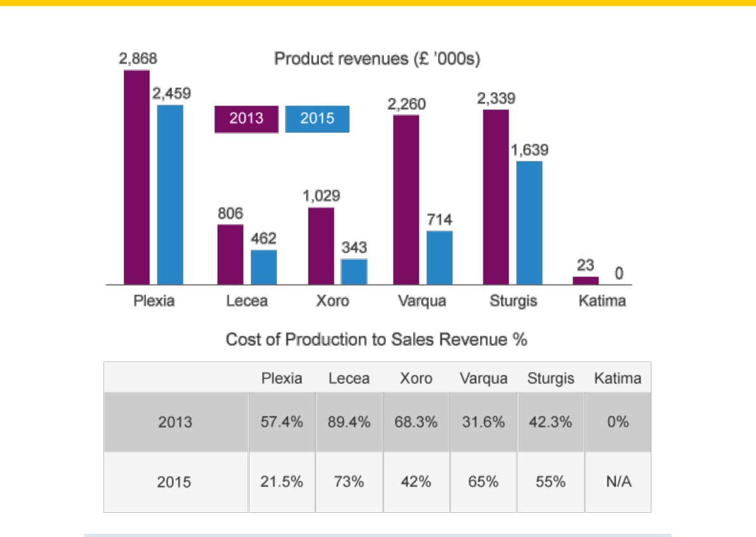Click the Katima label on the chart axis
Viewport: 756px width, 537px height.
click(602, 301)
